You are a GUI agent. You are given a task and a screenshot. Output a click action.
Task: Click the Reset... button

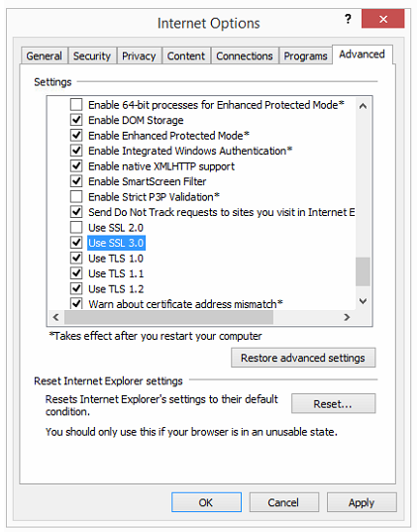click(333, 404)
